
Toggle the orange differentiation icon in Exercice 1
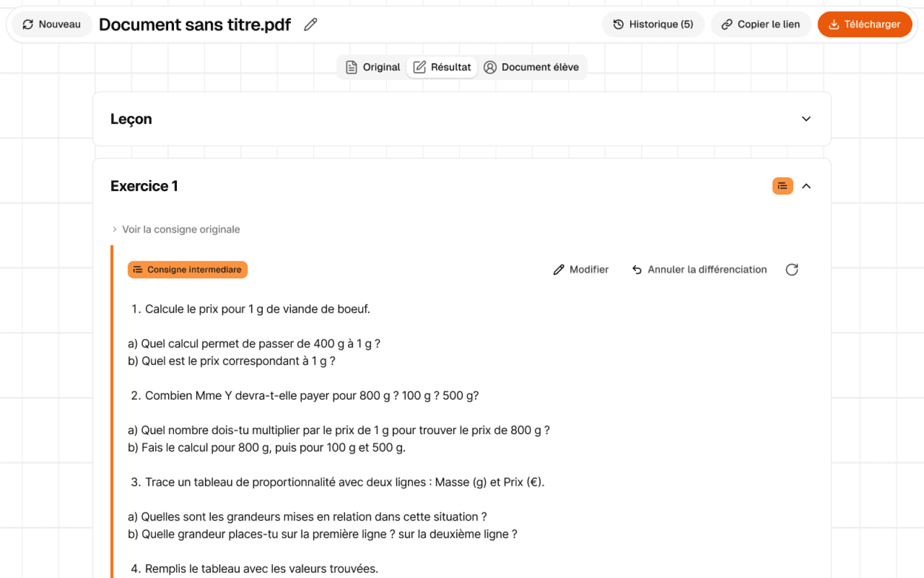tap(782, 186)
